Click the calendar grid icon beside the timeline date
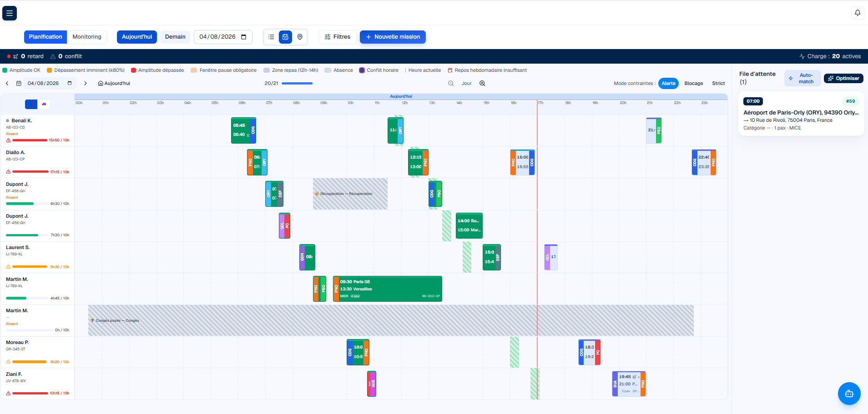Viewport: 868px width, 414px height. (x=19, y=83)
